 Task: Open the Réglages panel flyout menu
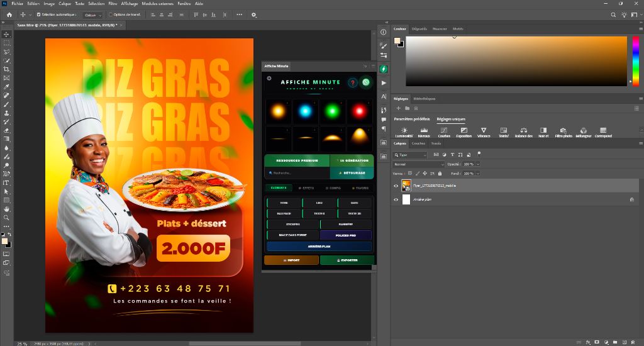[640, 99]
